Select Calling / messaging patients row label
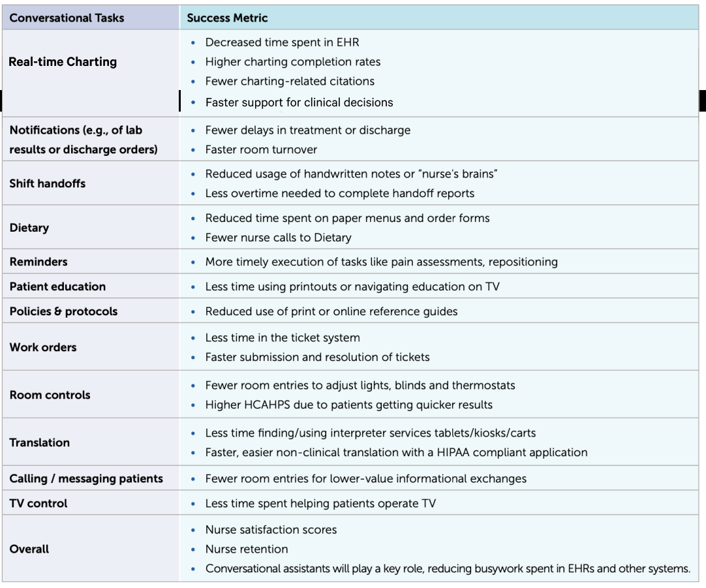 (x=86, y=478)
